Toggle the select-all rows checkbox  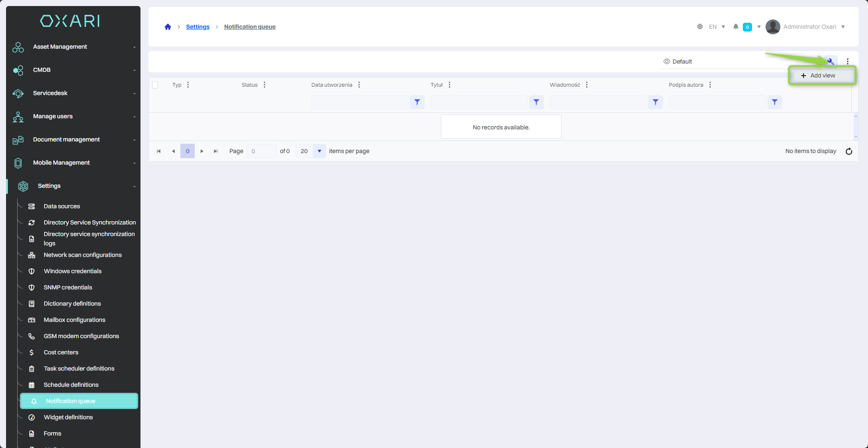[x=155, y=85]
